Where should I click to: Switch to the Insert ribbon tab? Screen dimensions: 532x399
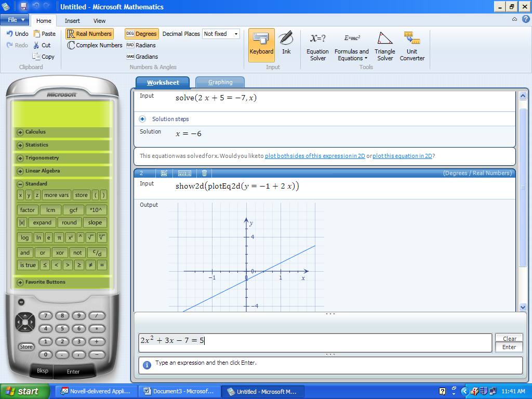click(x=72, y=21)
